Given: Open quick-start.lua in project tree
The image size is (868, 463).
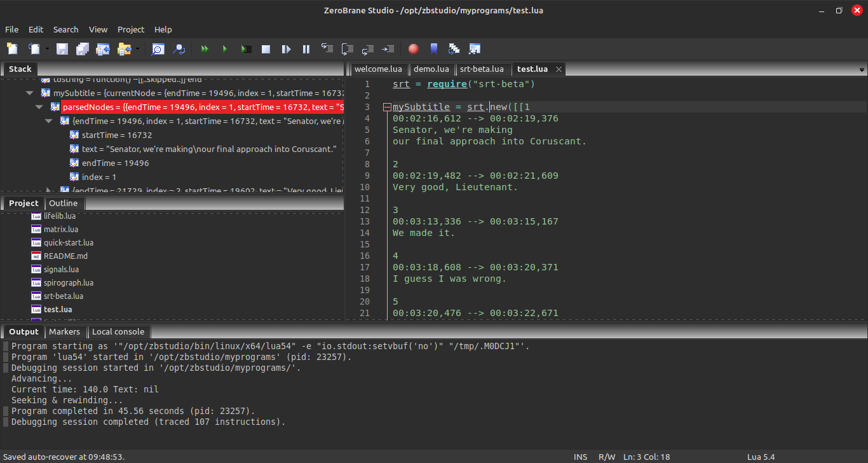Looking at the screenshot, I should pyautogui.click(x=69, y=242).
